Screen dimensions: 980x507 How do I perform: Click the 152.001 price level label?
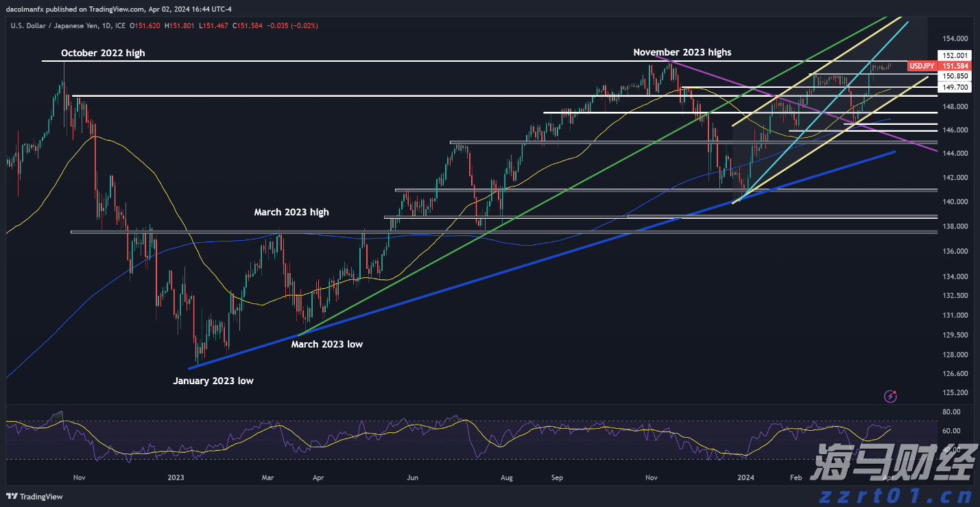955,56
